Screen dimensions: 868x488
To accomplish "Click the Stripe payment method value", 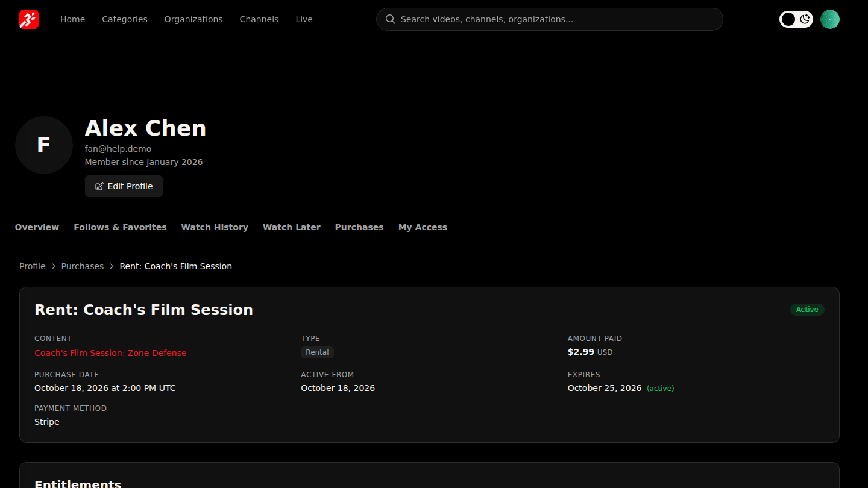I will point(47,422).
